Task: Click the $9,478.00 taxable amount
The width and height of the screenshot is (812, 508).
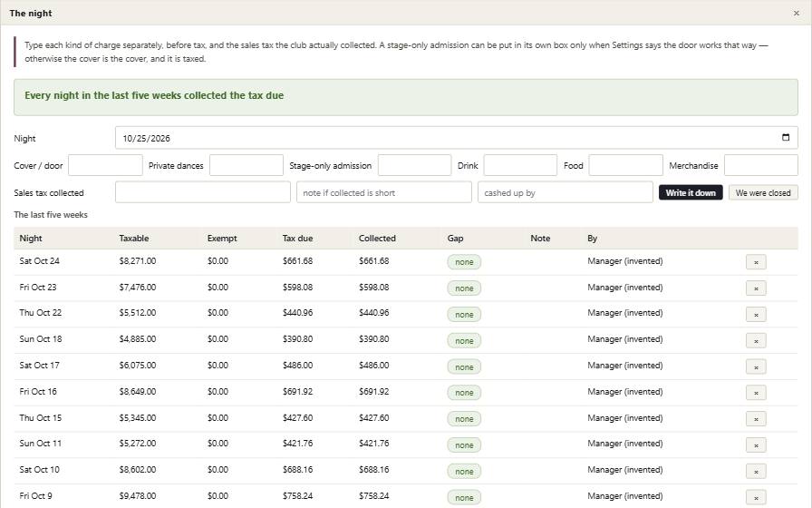Action: tap(137, 496)
